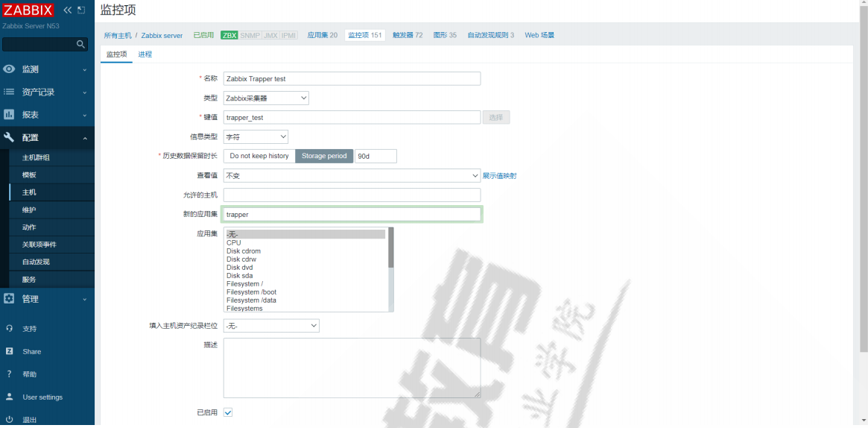Image resolution: width=868 pixels, height=428 pixels.
Task: Click the wrench icon for 配置
Action: coord(9,137)
